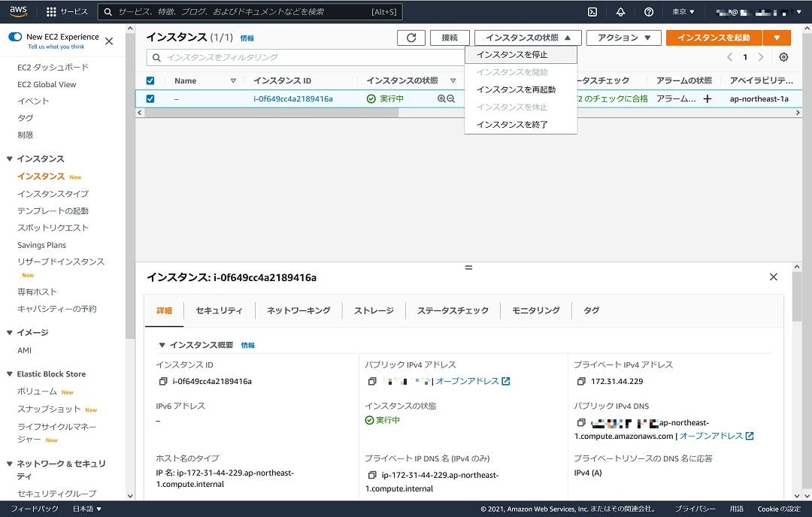The width and height of the screenshot is (812, 517).
Task: Toggle the select-all instances checkbox
Action: tap(150, 80)
